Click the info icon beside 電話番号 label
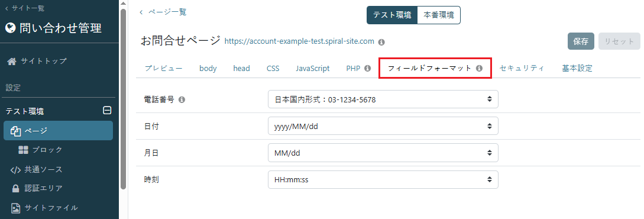 click(182, 99)
